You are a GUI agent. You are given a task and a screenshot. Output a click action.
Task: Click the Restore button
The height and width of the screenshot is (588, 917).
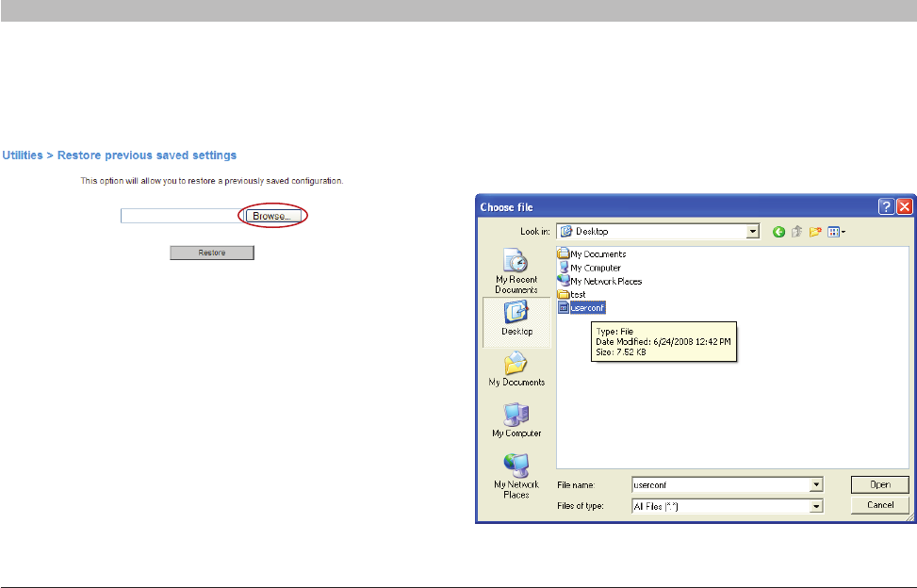[x=211, y=253]
